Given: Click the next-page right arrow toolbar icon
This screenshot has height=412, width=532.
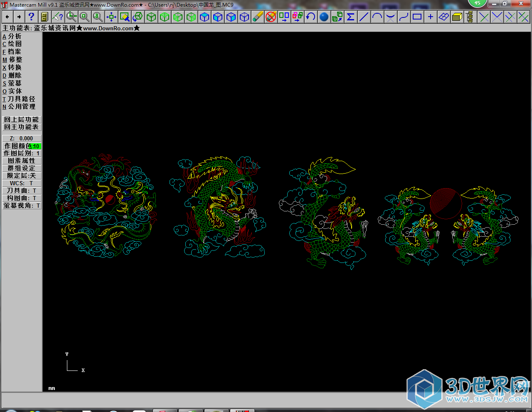Looking at the screenshot, I should click(19, 17).
